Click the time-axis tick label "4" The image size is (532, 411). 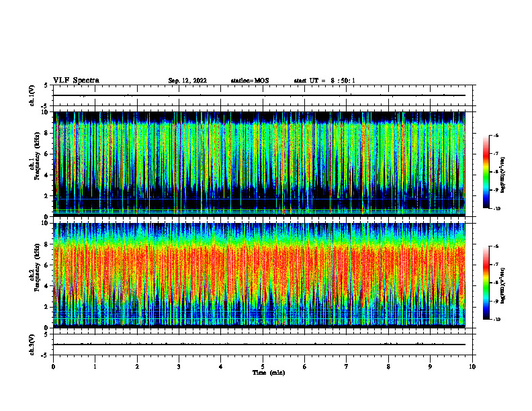pos(221,367)
